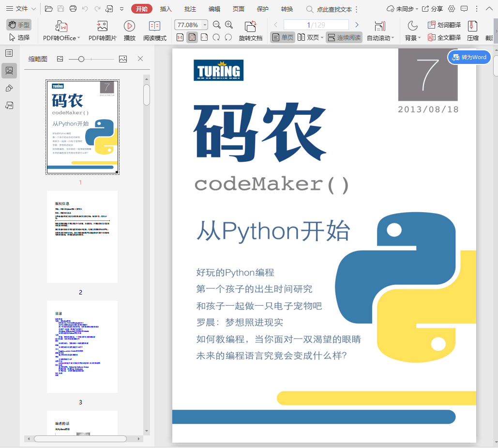Click the small thumbnail size icon
This screenshot has height=448, width=498.
point(60,59)
